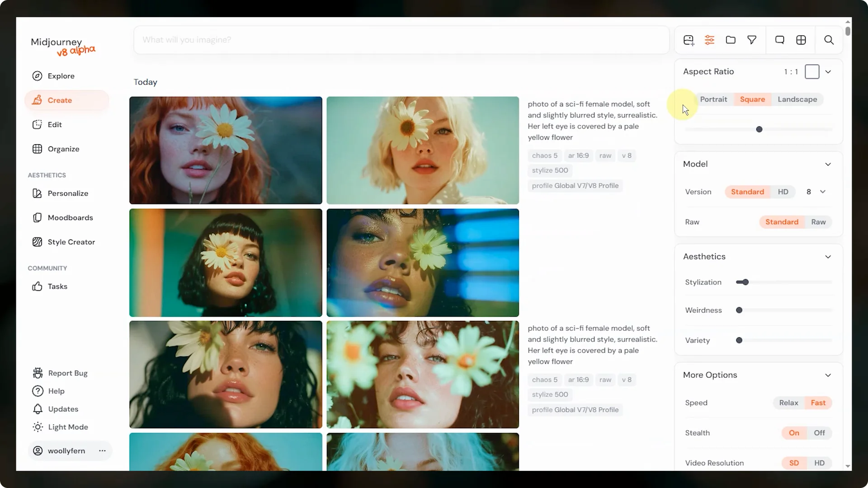Set Stealth mode to Off
The image size is (868, 488).
[x=819, y=433]
